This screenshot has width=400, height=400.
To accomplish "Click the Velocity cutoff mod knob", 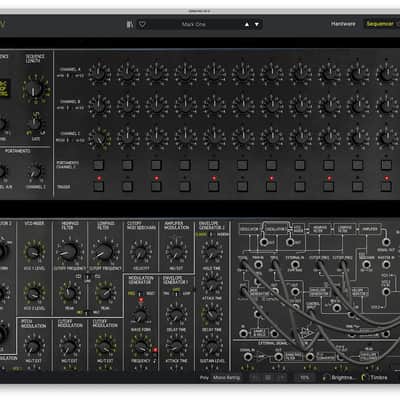I will (140, 252).
